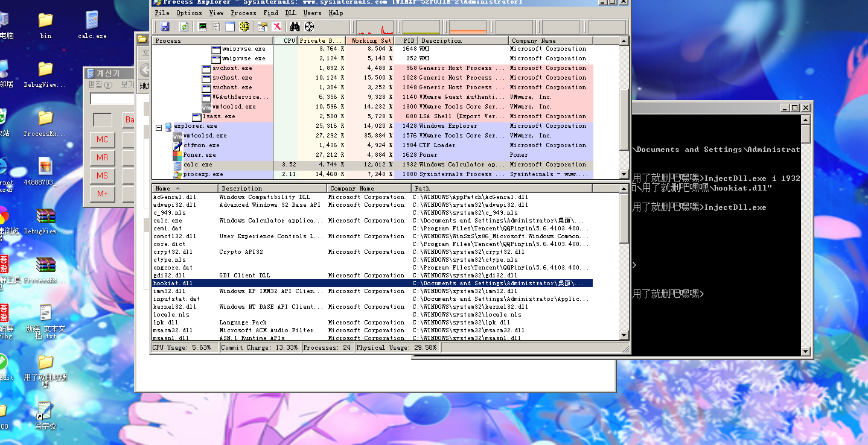The image size is (868, 445).
Task: Open the Users menu
Action: [312, 13]
